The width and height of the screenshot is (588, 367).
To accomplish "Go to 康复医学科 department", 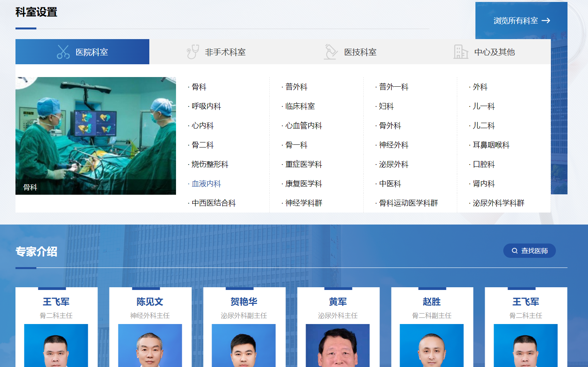I will click(x=304, y=184).
